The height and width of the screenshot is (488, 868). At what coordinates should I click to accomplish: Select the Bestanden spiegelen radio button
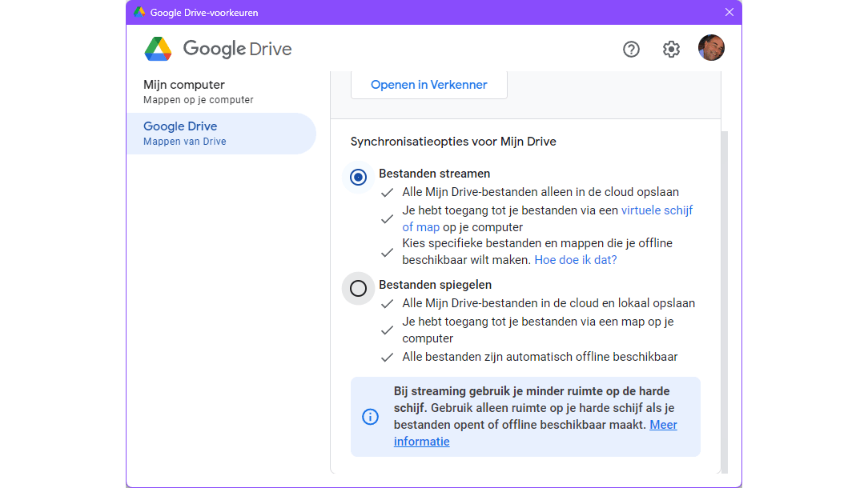coord(359,288)
